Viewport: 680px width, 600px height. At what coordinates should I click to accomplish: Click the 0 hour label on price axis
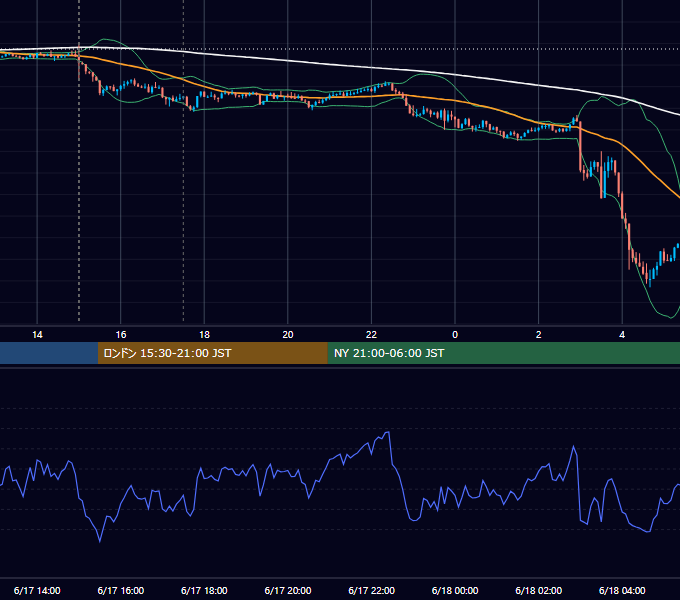[455, 335]
